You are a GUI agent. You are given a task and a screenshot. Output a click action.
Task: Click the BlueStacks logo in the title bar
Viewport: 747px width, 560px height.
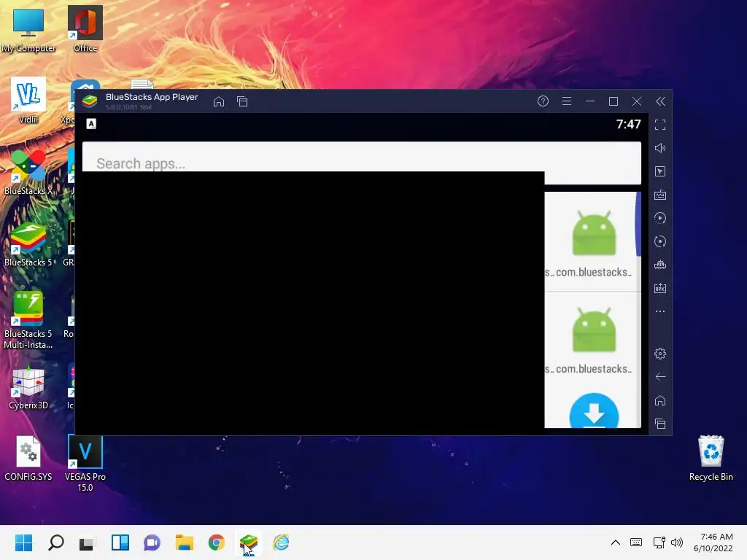point(90,101)
